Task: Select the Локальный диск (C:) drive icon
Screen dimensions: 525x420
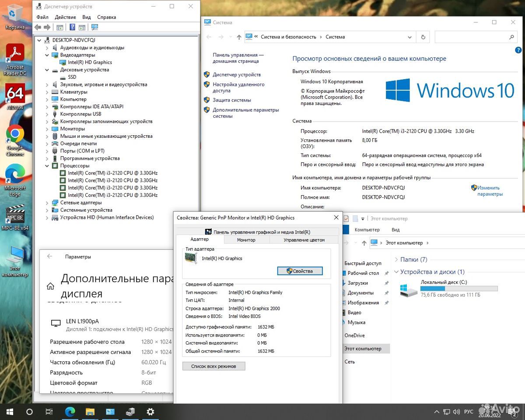Action: click(x=409, y=290)
